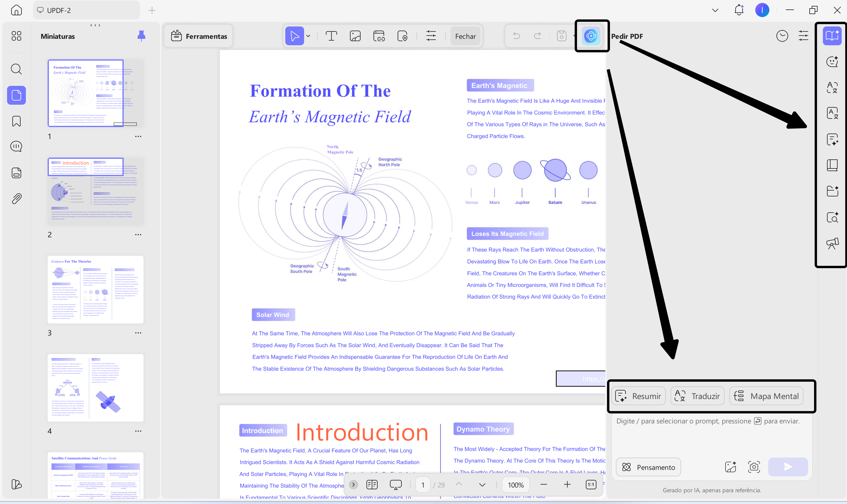Open the search panel in left sidebar
The image size is (847, 504).
tap(16, 69)
